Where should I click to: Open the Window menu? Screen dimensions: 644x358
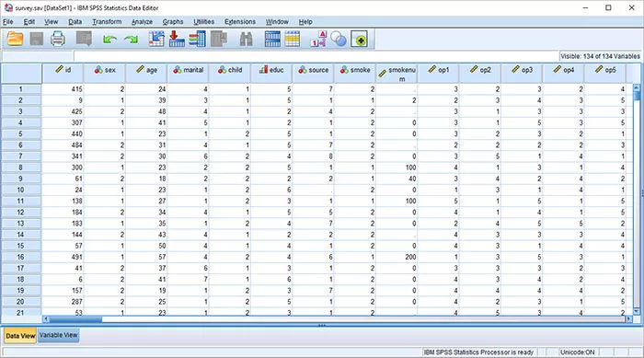pyautogui.click(x=277, y=22)
